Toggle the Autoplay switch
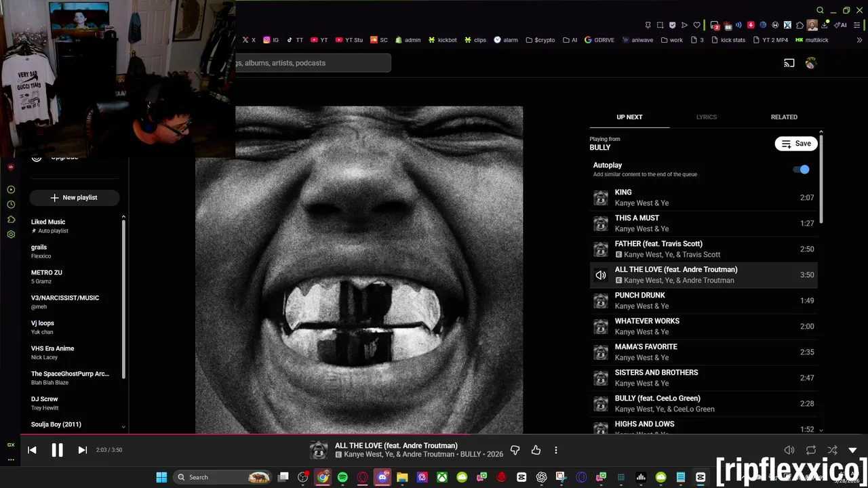868x488 pixels. point(802,169)
